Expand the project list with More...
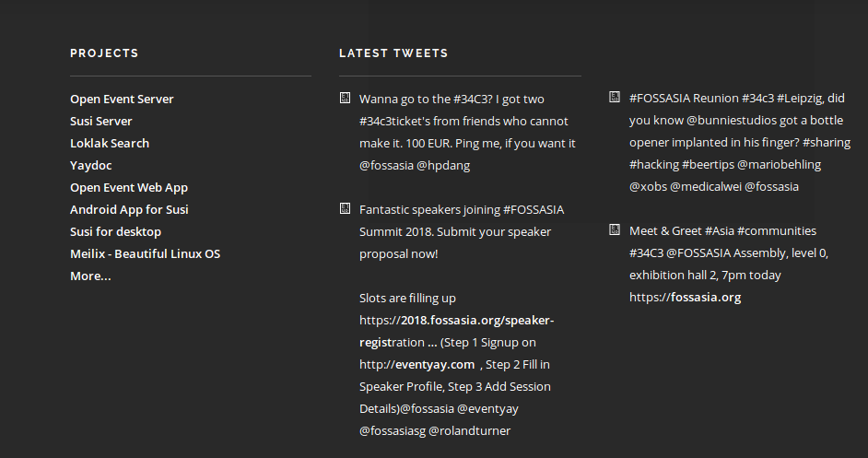 coord(91,276)
